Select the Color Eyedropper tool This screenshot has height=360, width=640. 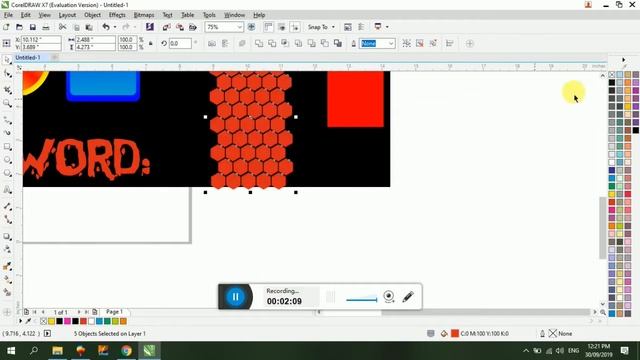click(7, 266)
